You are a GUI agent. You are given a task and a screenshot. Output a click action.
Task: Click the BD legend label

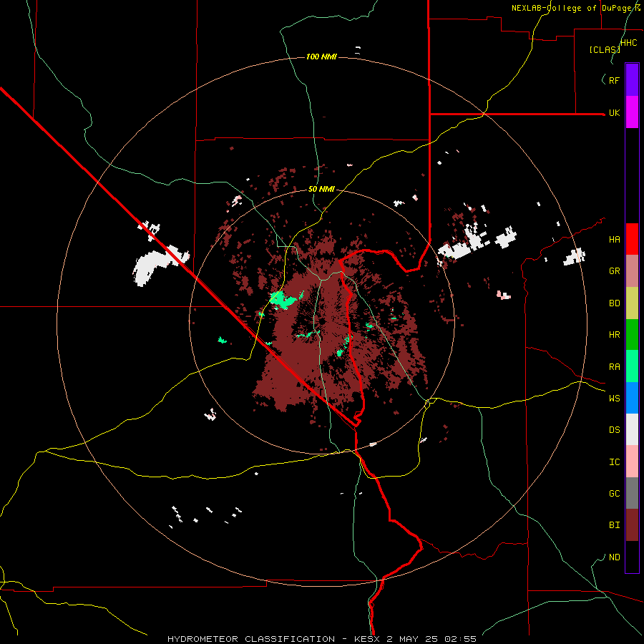[x=614, y=303]
